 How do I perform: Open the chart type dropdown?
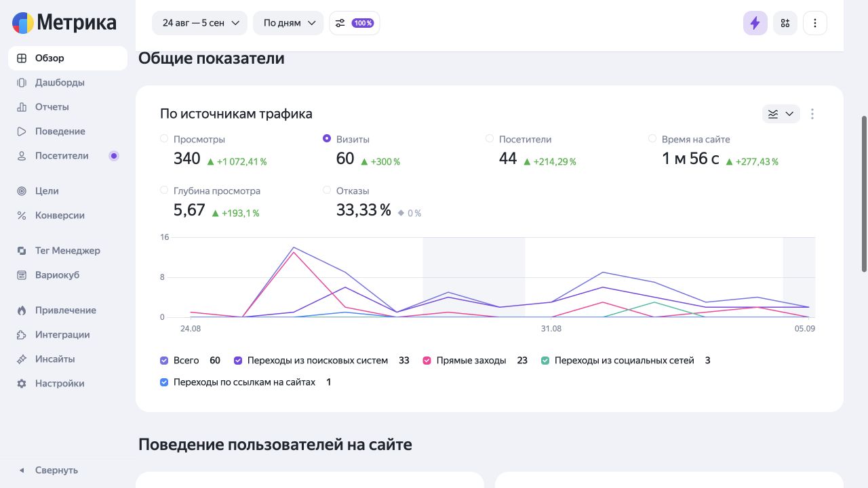[x=781, y=114]
